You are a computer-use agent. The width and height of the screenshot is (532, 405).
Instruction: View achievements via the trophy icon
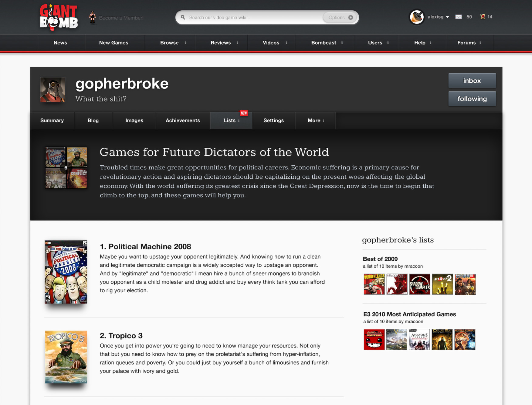(483, 17)
